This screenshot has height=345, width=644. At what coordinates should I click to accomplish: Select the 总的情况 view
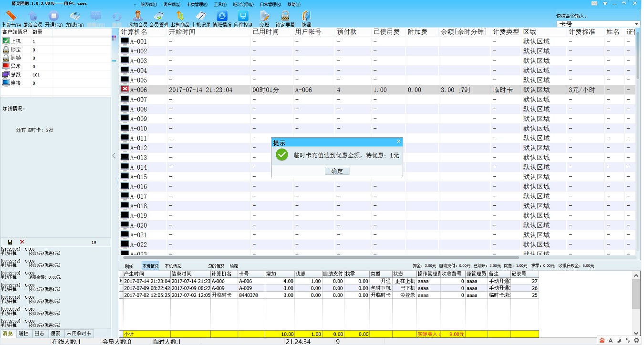click(216, 266)
